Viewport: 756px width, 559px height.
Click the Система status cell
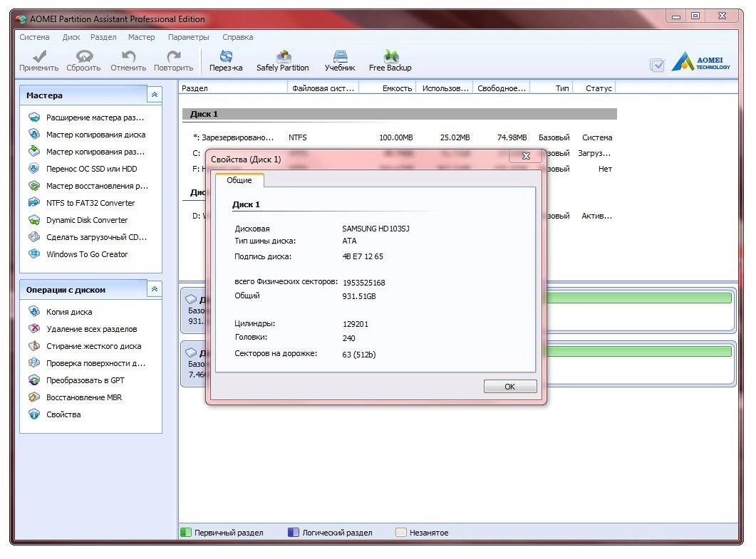pyautogui.click(x=597, y=137)
